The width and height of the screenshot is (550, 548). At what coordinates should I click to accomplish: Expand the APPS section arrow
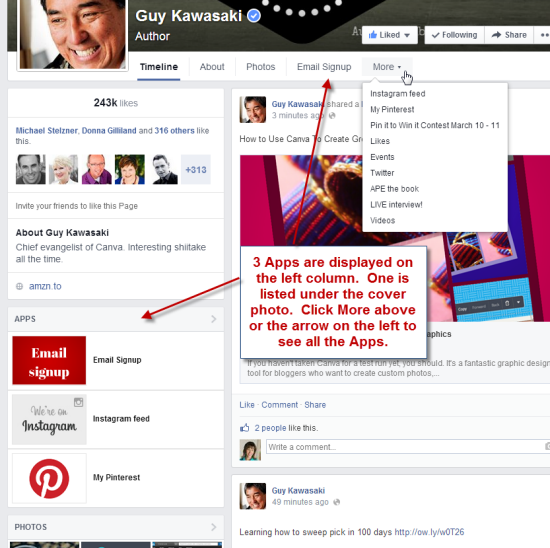click(x=214, y=319)
